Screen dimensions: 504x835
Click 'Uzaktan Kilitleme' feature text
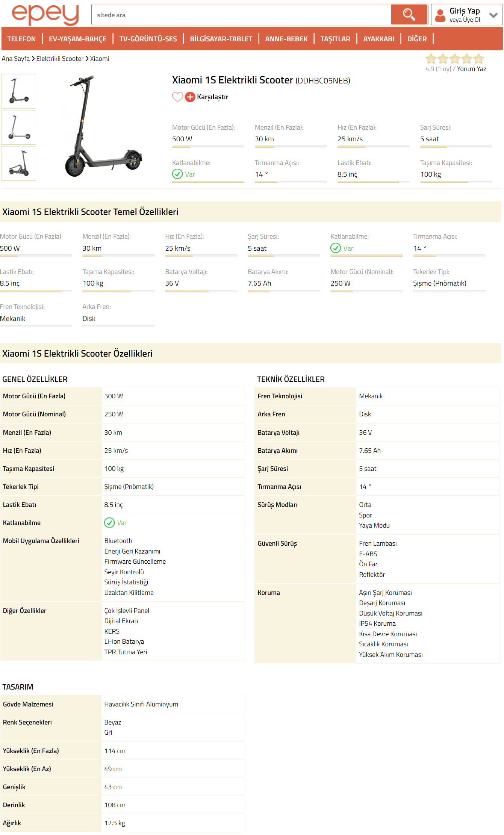point(129,593)
